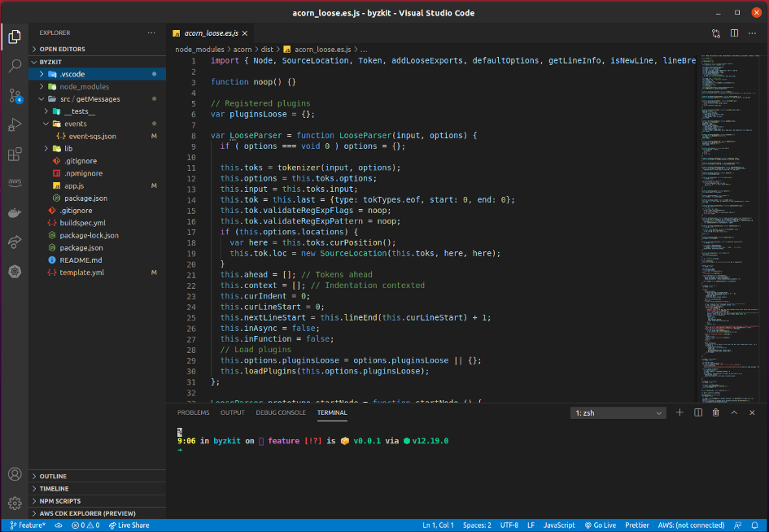Open Source Control view with badge
Screen dimensions: 769x532
15,96
